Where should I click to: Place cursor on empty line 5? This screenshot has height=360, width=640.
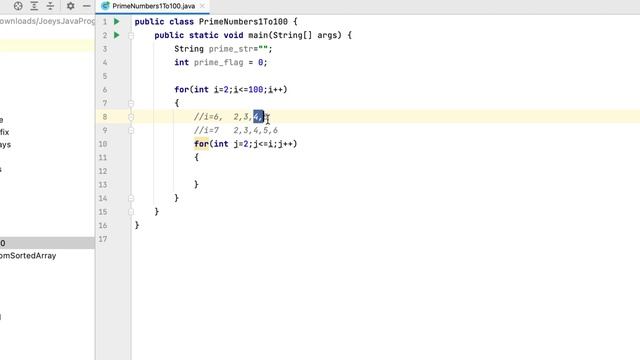tap(385, 76)
